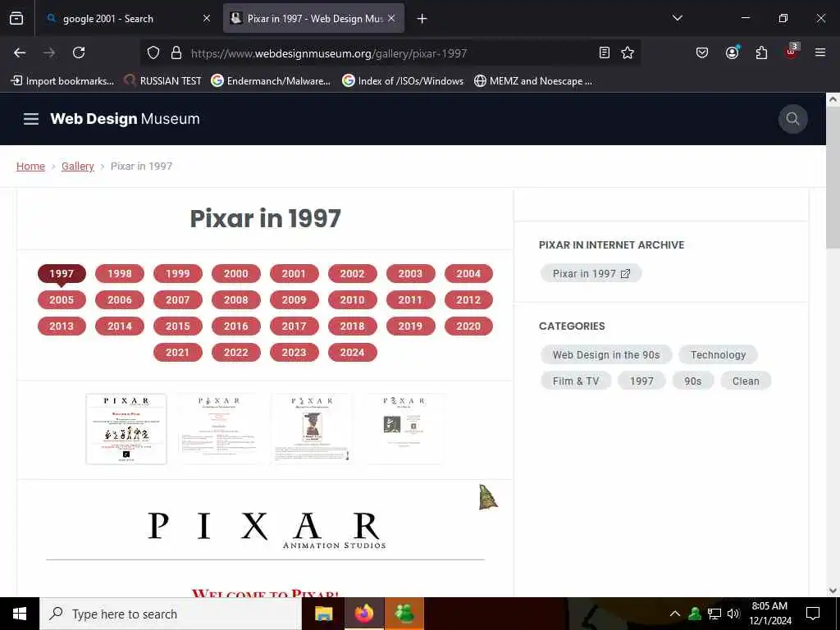Viewport: 840px width, 630px height.
Task: Reload the current page
Action: [x=79, y=52]
